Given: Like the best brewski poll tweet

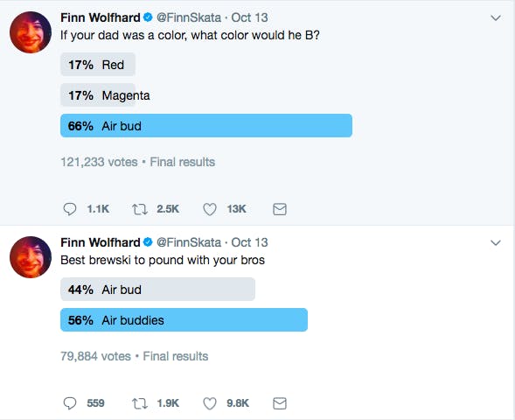Looking at the screenshot, I should [210, 403].
